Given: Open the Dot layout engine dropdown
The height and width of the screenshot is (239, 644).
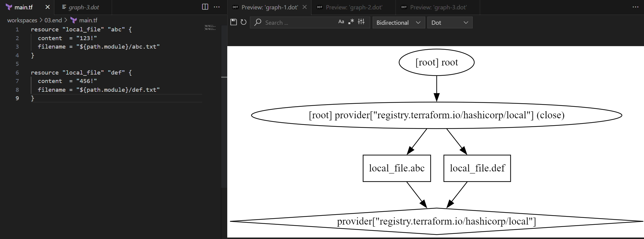Looking at the screenshot, I should click(x=450, y=23).
